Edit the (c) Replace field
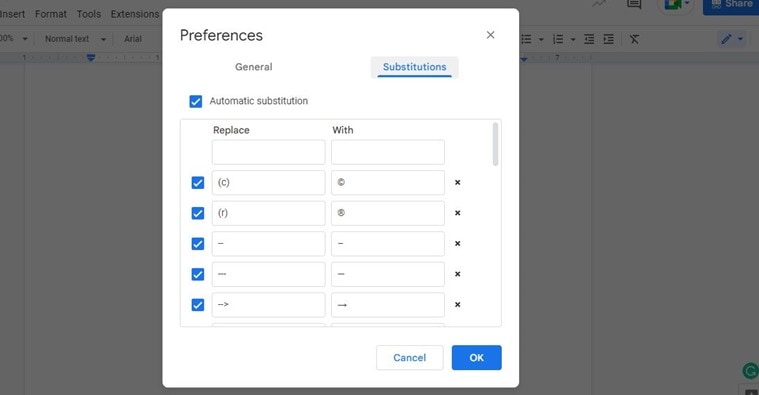Image resolution: width=759 pixels, height=395 pixels. (268, 182)
